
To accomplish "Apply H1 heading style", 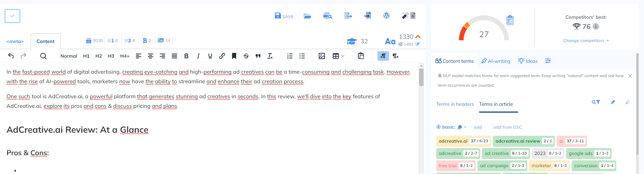I will point(86,56).
